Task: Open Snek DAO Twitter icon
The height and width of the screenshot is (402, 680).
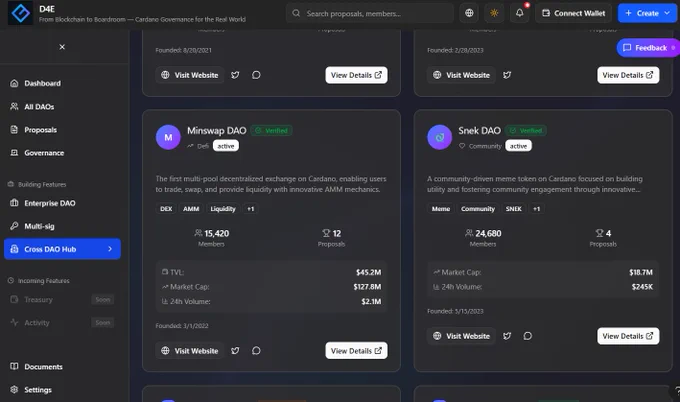Action: click(x=507, y=336)
